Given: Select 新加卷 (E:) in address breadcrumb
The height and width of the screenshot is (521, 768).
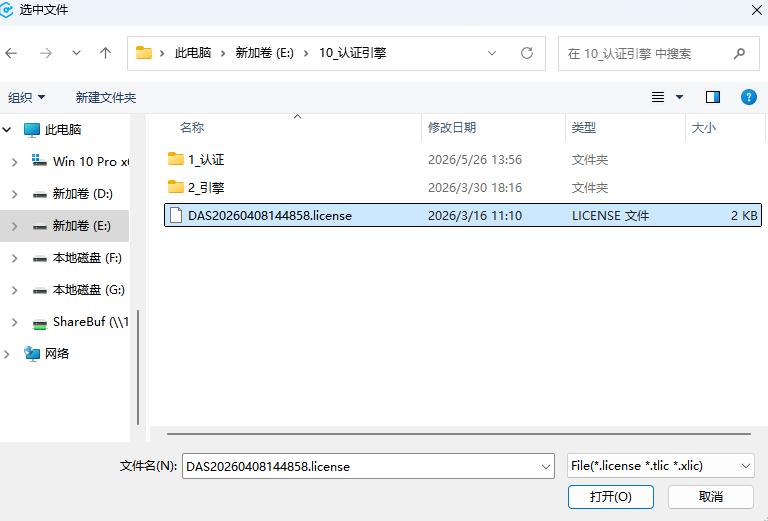Looking at the screenshot, I should coord(264,53).
